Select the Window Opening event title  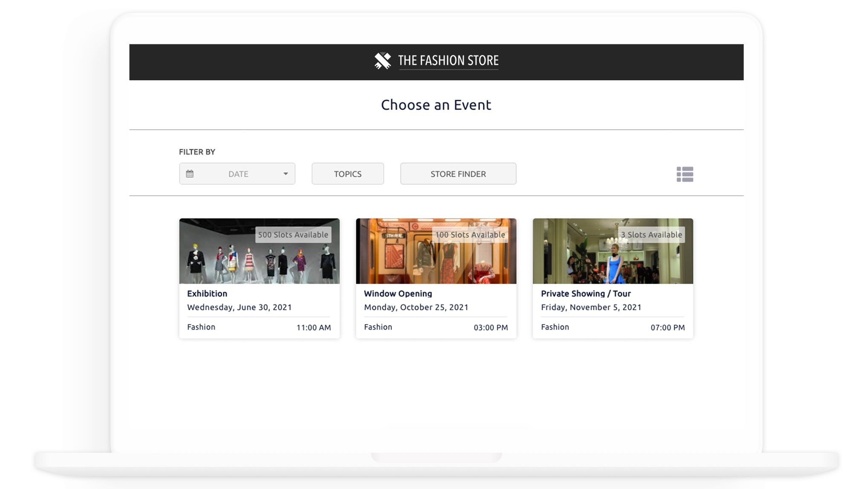pyautogui.click(x=398, y=294)
